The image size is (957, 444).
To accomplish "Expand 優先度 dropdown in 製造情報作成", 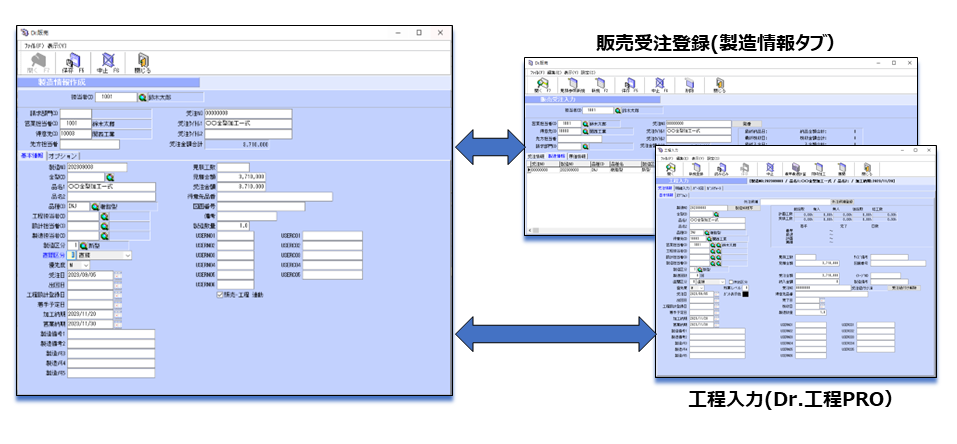I will tap(86, 265).
